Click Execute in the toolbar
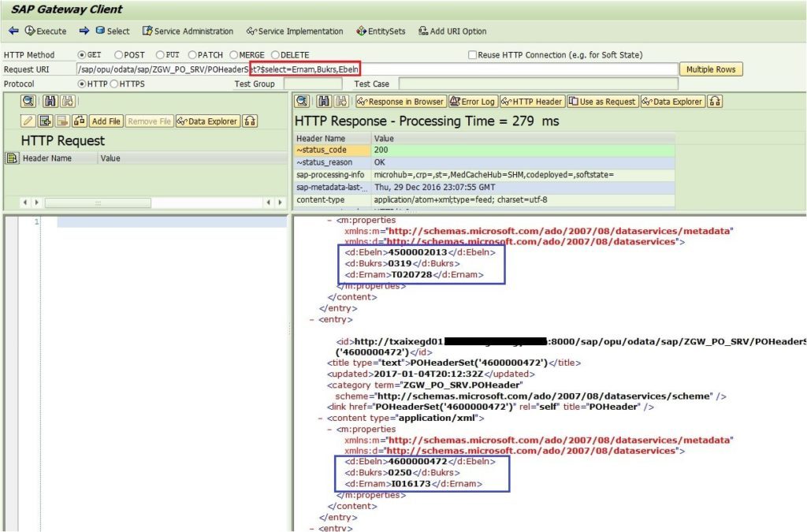Screen dimensions: 807x532 pyautogui.click(x=46, y=31)
